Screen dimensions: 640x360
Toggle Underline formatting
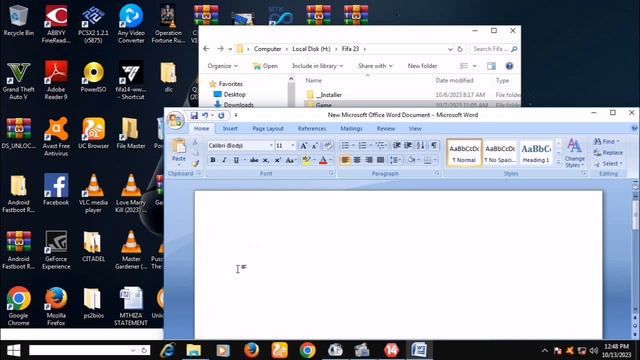coord(236,160)
